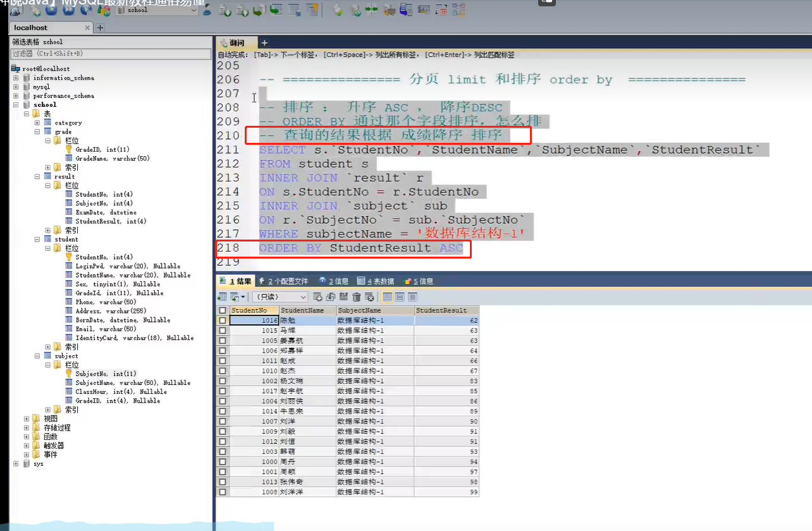Image resolution: width=812 pixels, height=531 pixels.
Task: Expand the sys database node
Action: tap(16, 463)
